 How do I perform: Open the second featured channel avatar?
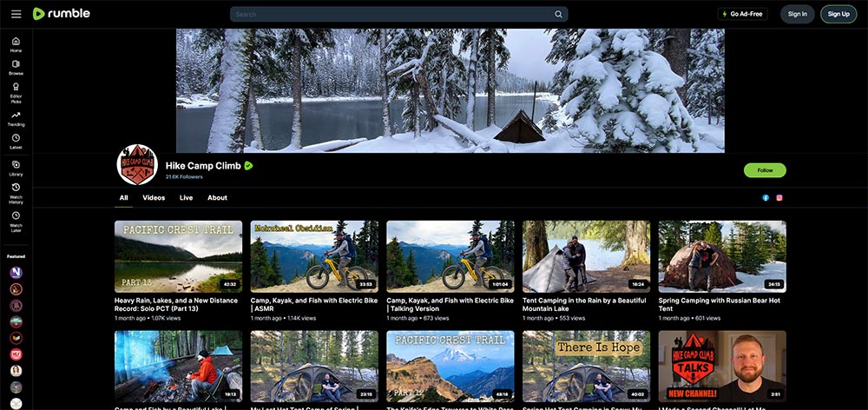[16, 288]
